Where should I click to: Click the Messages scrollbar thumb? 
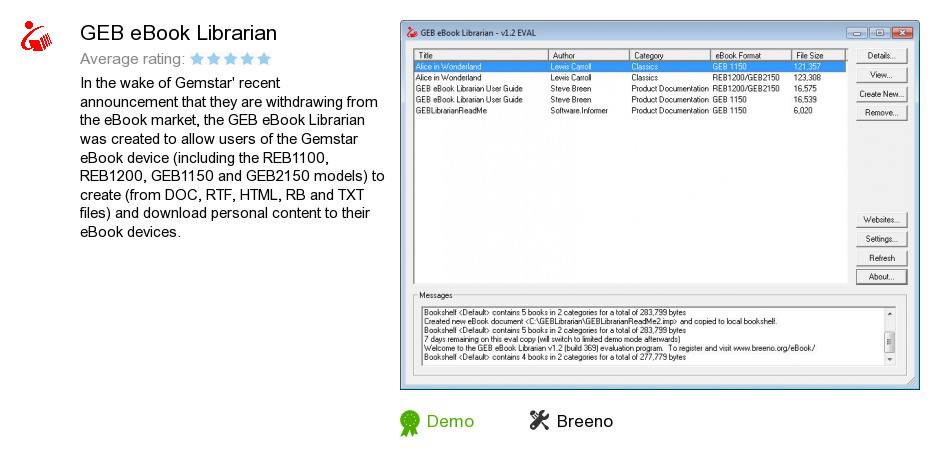(x=889, y=342)
